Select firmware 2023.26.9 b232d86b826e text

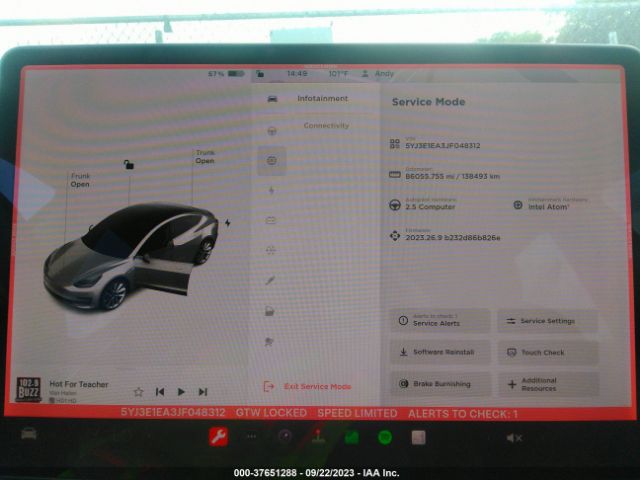click(x=453, y=238)
